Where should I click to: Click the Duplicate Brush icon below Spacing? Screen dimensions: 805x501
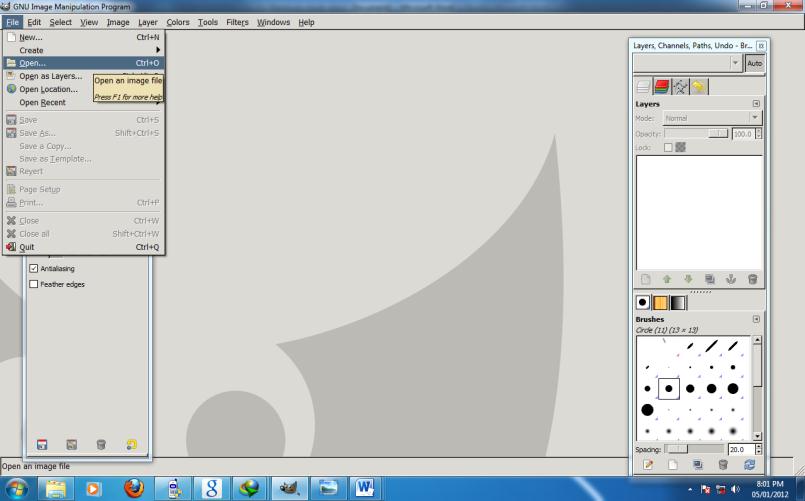coord(698,465)
